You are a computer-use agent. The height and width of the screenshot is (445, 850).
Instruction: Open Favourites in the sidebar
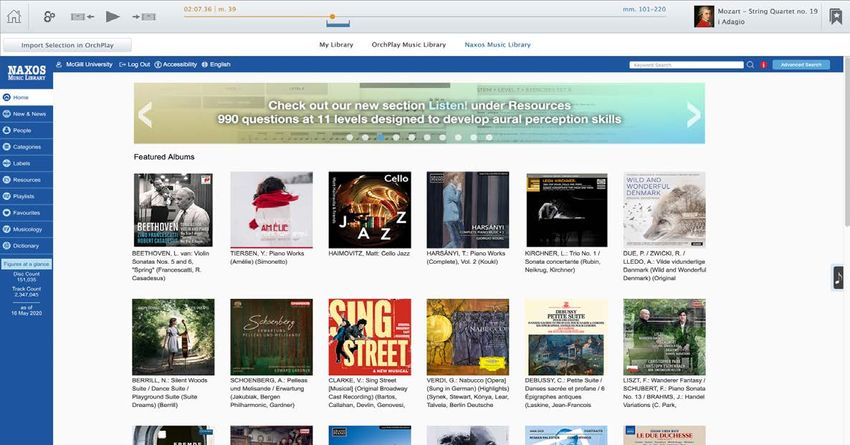tap(27, 212)
